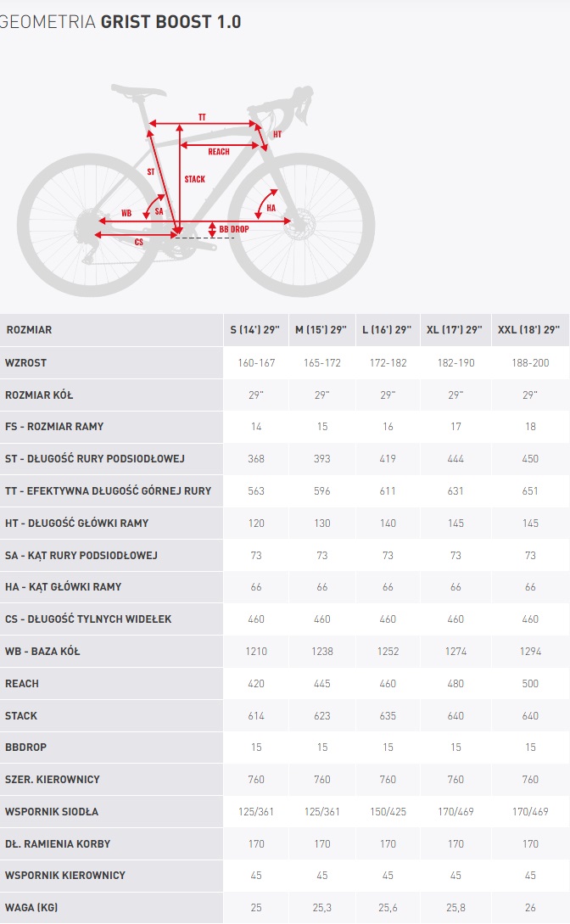Image resolution: width=570 pixels, height=924 pixels.
Task: Click the BB DROP marker in the diagram
Action: point(234,229)
